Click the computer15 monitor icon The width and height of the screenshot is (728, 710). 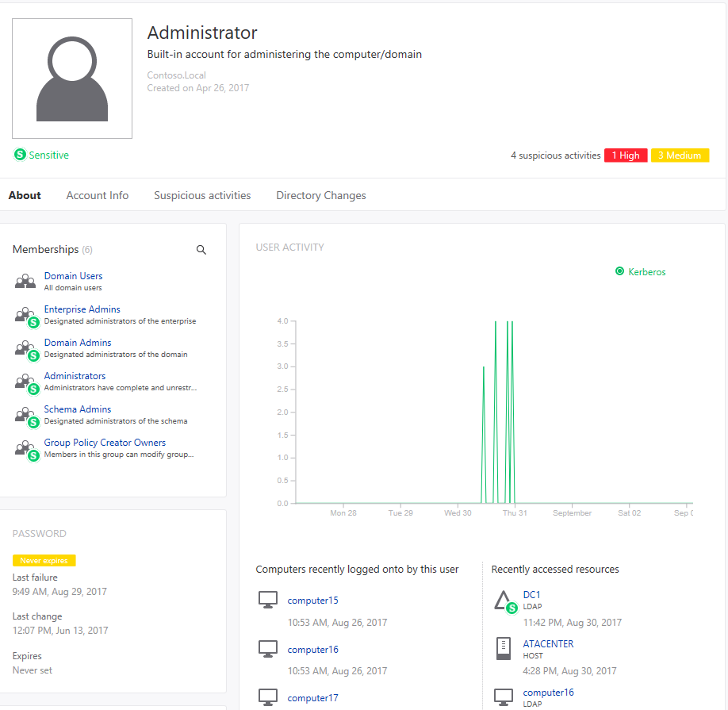click(x=268, y=600)
